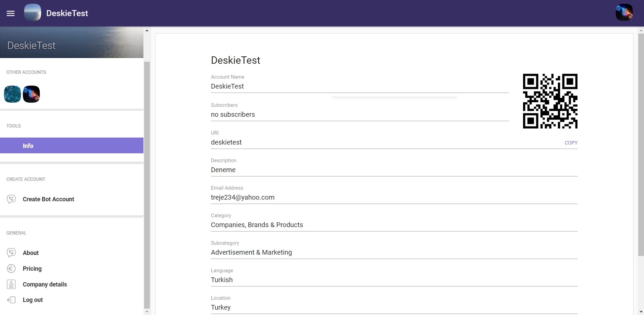Click sidebar scrollbar up arrow

(x=147, y=31)
